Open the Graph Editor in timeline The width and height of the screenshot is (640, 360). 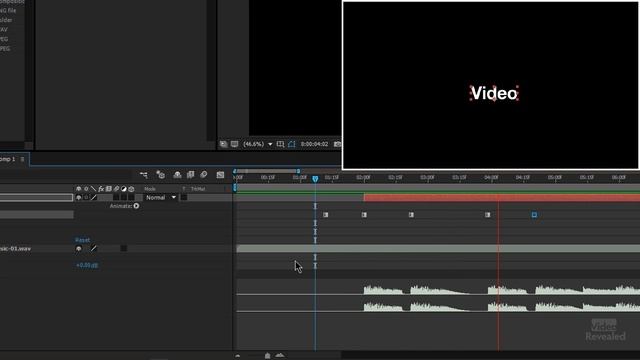[x=220, y=175]
